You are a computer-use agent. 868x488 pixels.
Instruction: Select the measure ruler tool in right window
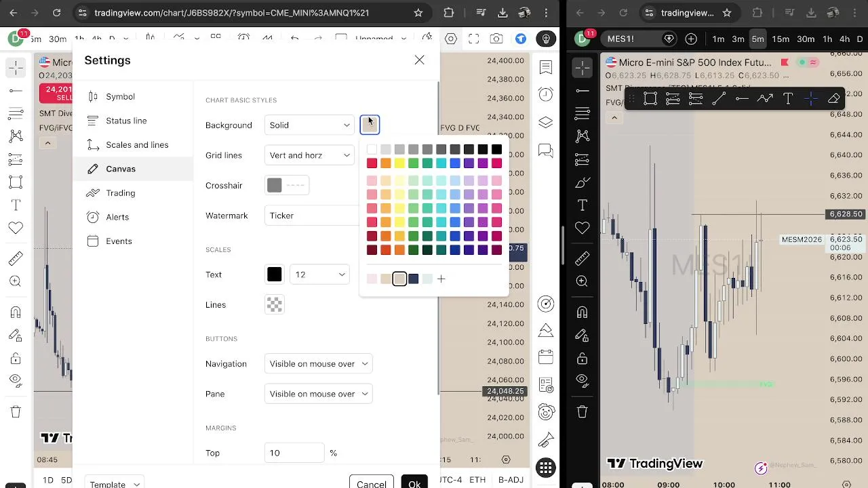pyautogui.click(x=582, y=258)
